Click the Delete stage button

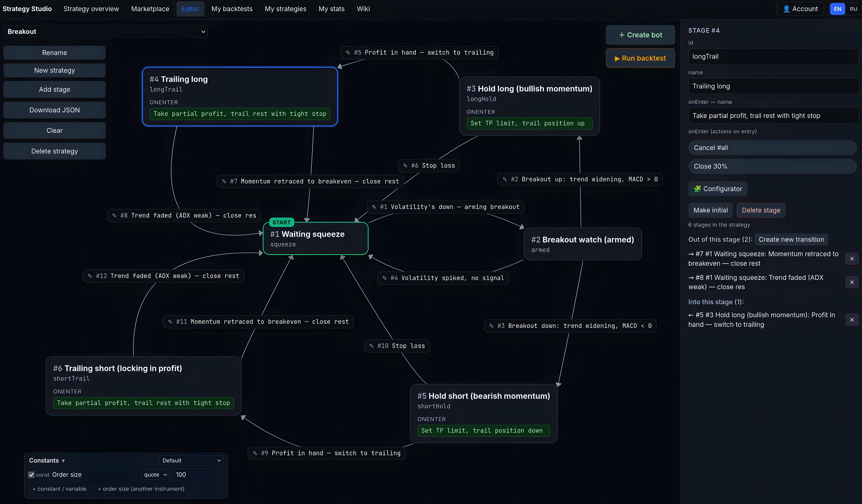click(x=761, y=210)
